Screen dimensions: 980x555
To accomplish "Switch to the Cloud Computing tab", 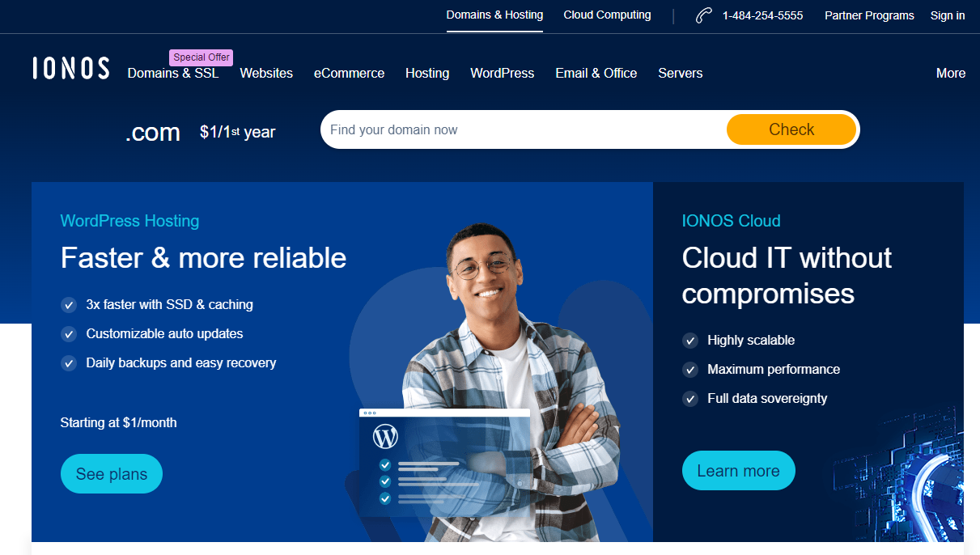I will (x=607, y=15).
